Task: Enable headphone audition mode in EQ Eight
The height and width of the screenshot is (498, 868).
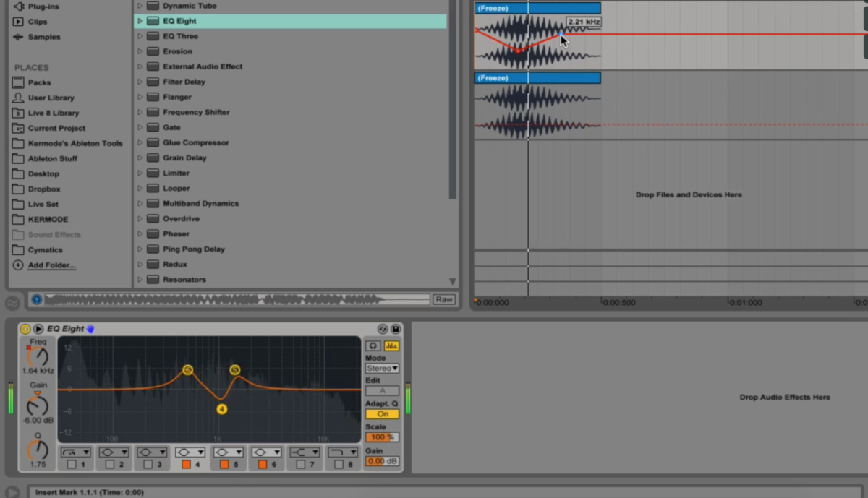Action: (x=373, y=346)
